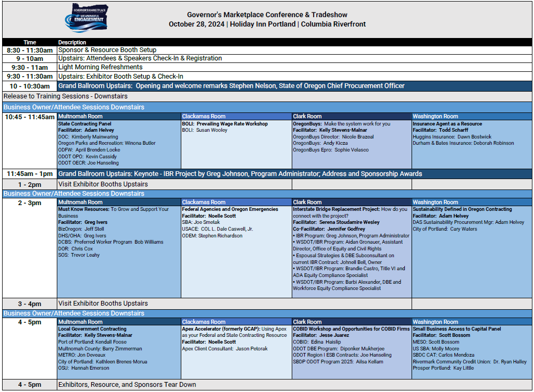Select the Time column header
This screenshot has height=392, width=534.
30,42
